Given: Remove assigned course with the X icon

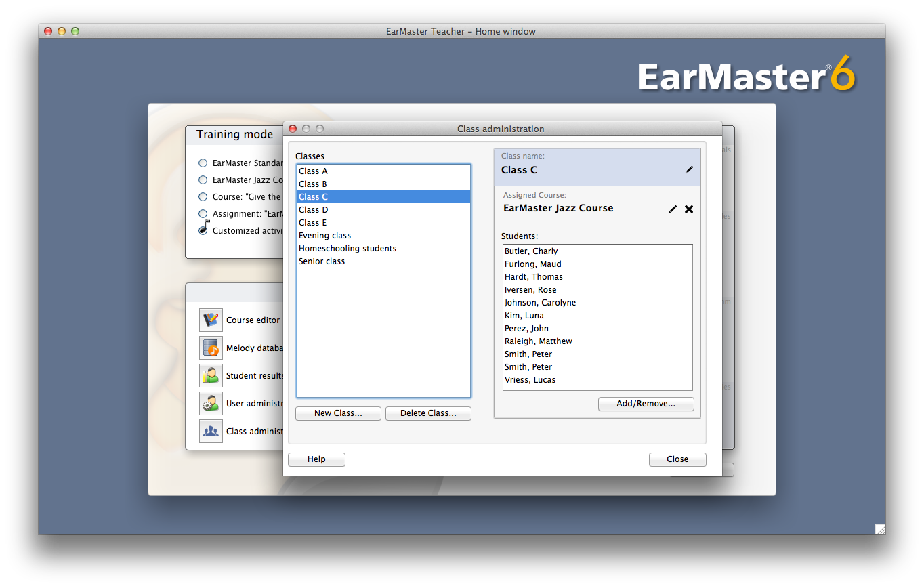Looking at the screenshot, I should [x=689, y=209].
